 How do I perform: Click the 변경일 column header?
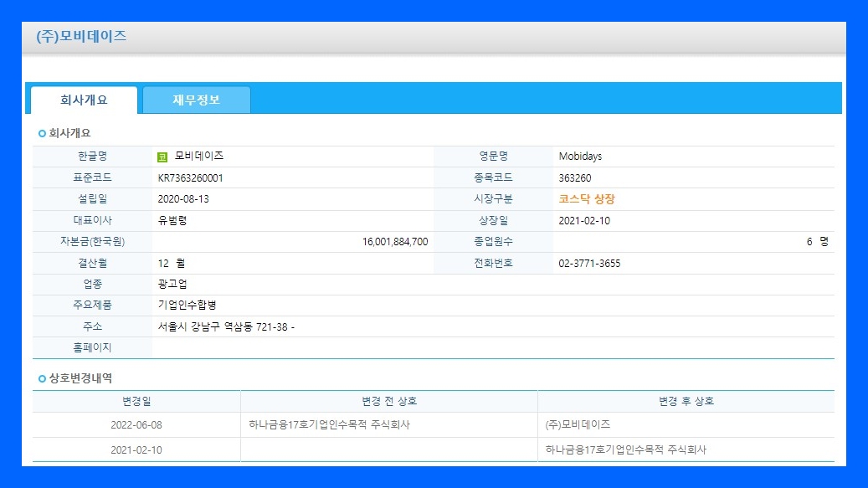point(136,402)
